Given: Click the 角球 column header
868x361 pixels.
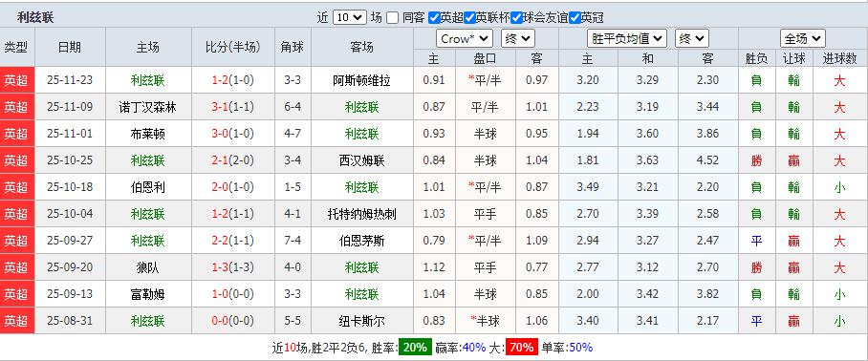Looking at the screenshot, I should click(293, 48).
